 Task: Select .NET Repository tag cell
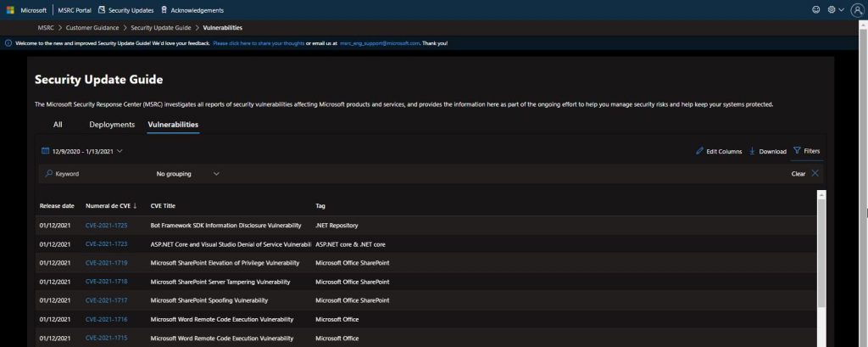pos(337,226)
